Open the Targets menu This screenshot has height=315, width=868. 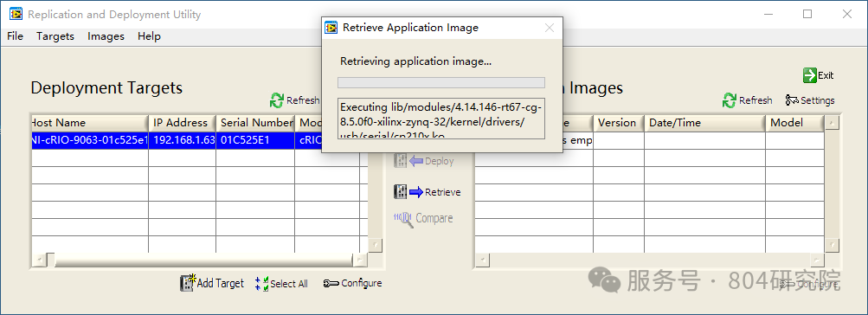pyautogui.click(x=55, y=36)
